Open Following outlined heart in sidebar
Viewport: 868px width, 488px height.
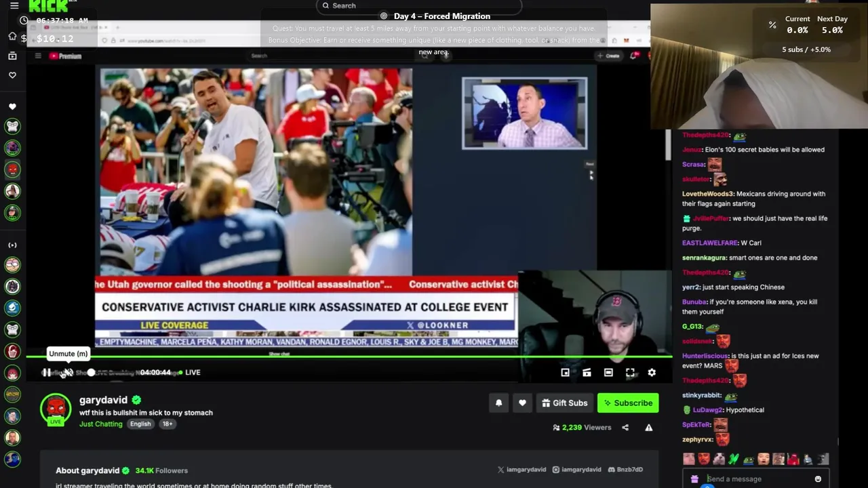point(12,75)
